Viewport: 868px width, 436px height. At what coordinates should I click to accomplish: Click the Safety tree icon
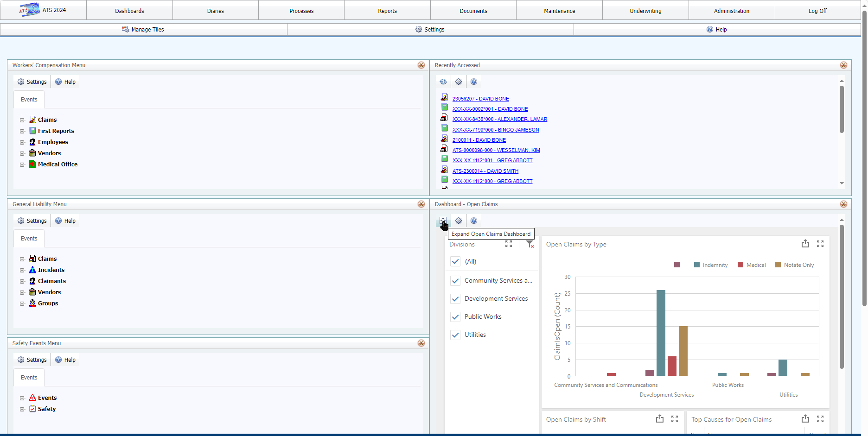pyautogui.click(x=32, y=409)
